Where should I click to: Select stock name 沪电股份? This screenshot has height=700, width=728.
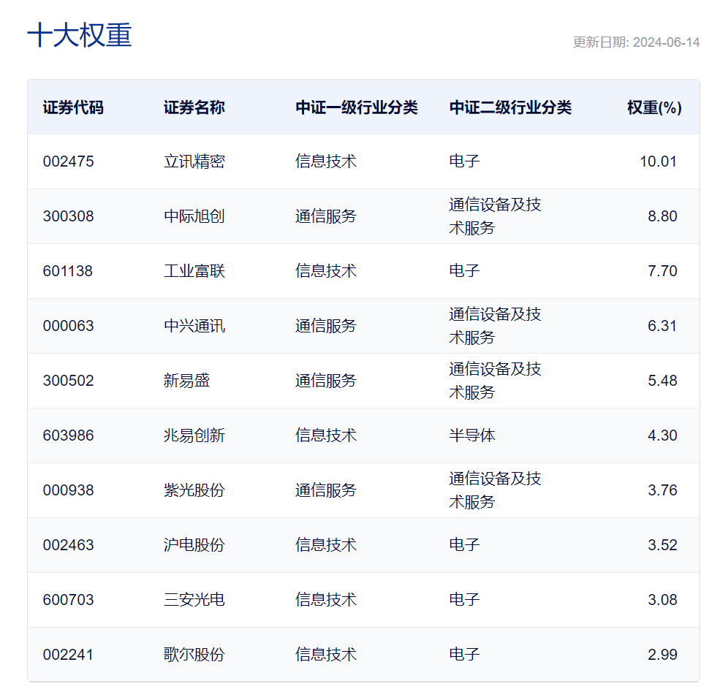194,545
